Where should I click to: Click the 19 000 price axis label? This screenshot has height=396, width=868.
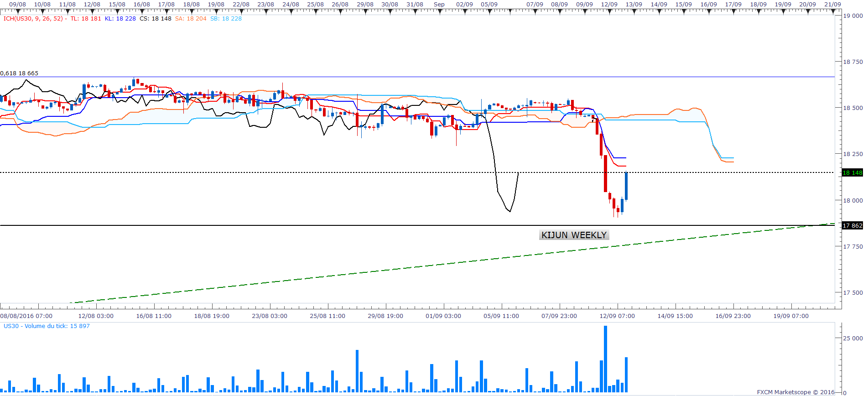[x=852, y=16]
